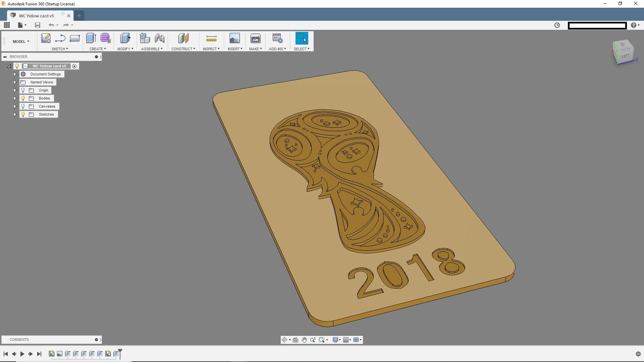Select the Joint tool icon

[x=160, y=38]
